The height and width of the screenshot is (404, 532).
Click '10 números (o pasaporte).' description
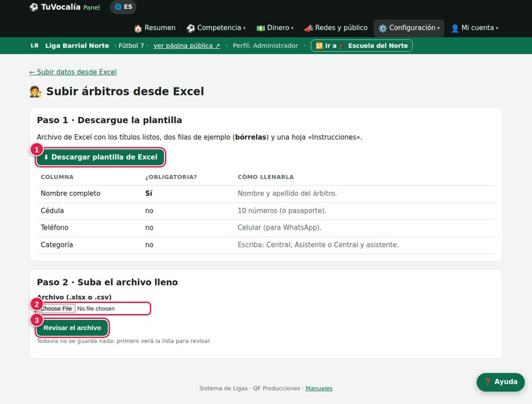point(282,211)
